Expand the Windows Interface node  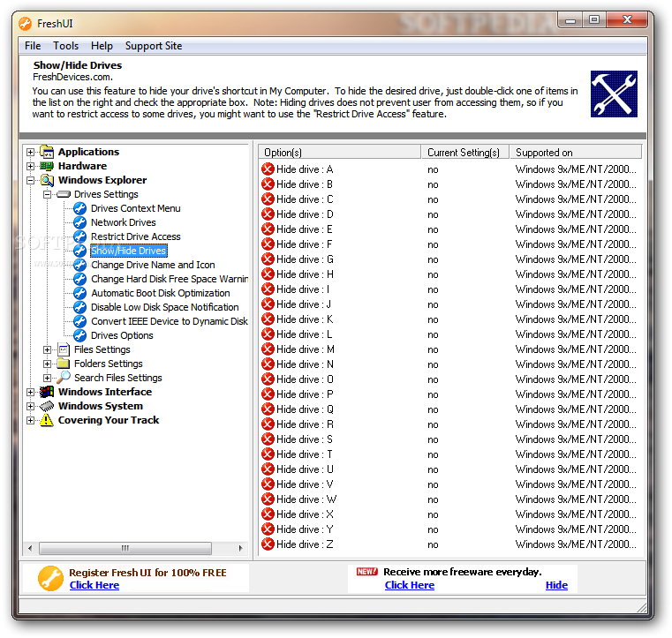pyautogui.click(x=30, y=392)
